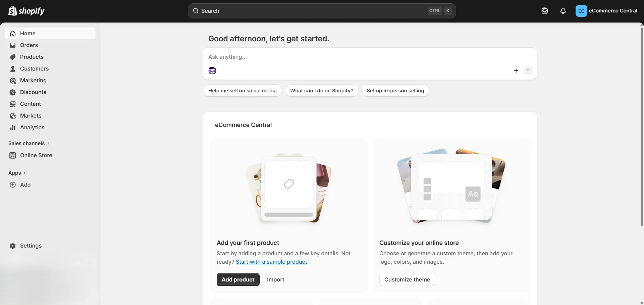Click the send arrow button in Ask box
This screenshot has height=305, width=644.
point(528,71)
